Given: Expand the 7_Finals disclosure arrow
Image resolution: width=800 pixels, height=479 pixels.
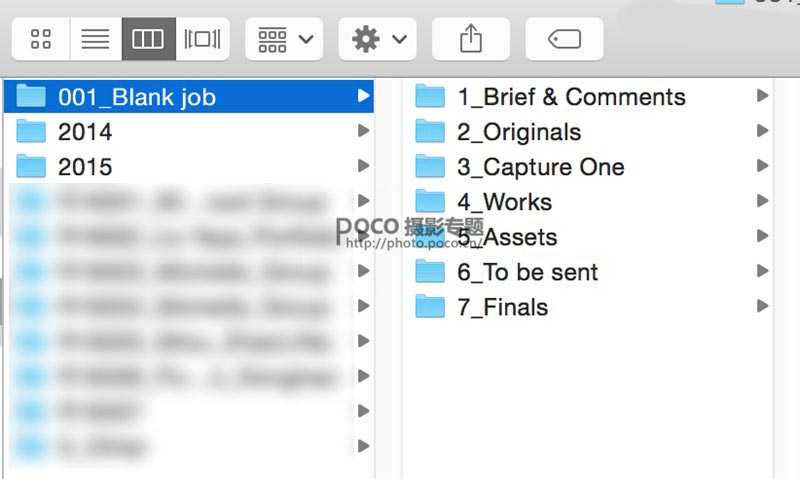Looking at the screenshot, I should click(763, 307).
